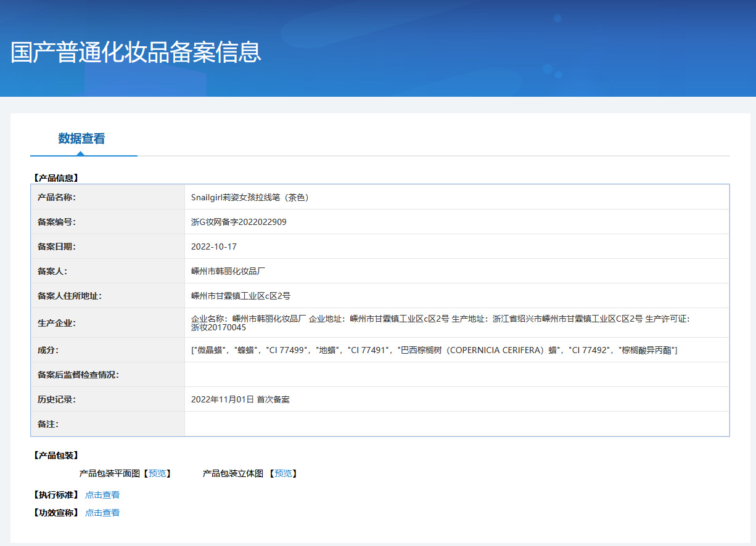Select the 【执行标准】 heading
The width and height of the screenshot is (756, 546).
[x=55, y=495]
